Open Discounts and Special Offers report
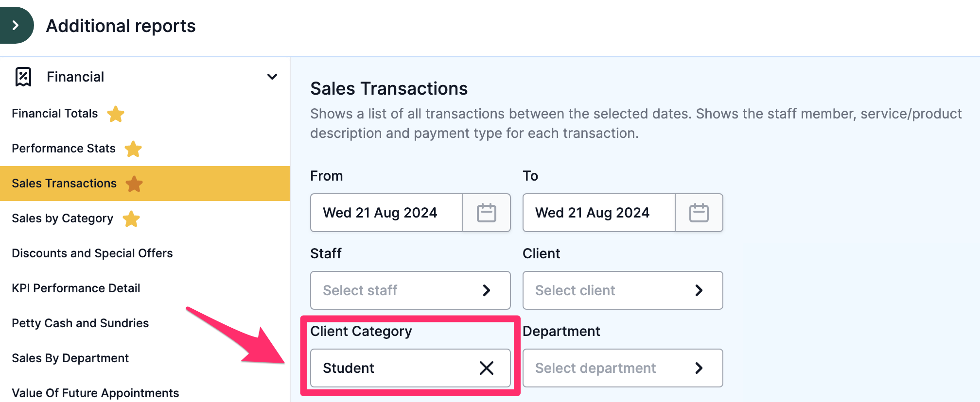980x402 pixels. tap(92, 253)
